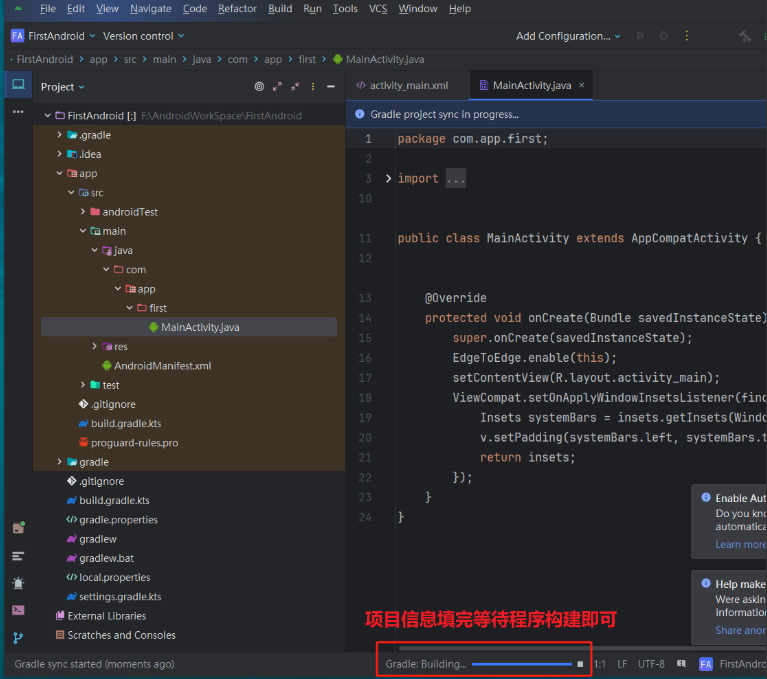Expand All icon in Project panel
767x679 pixels.
coord(277,87)
